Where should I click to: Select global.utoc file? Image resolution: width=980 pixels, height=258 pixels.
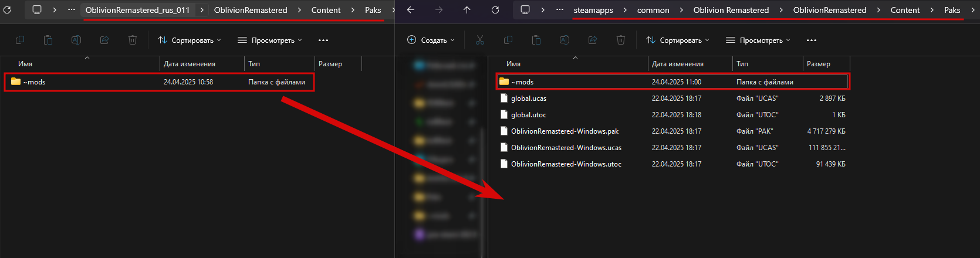click(673, 115)
